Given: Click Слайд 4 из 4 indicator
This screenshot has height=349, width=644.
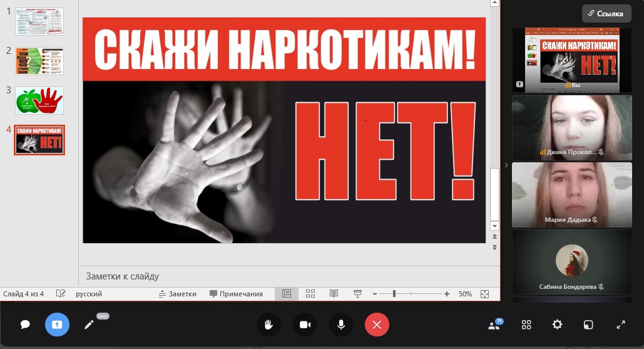Looking at the screenshot, I should 23,294.
